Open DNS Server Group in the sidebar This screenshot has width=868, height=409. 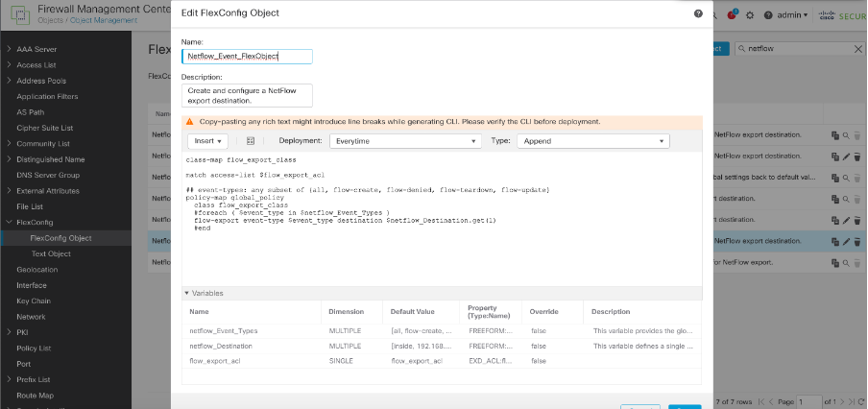(x=48, y=176)
